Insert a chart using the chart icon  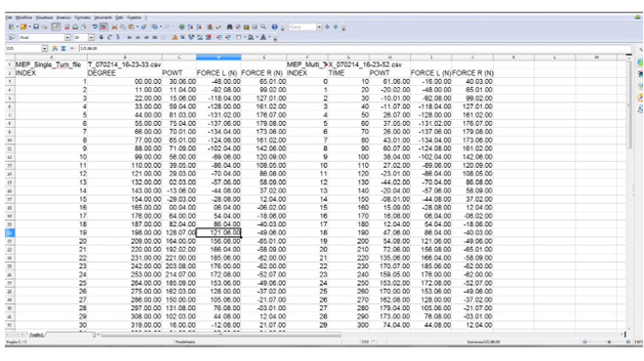pyautogui.click(x=211, y=27)
